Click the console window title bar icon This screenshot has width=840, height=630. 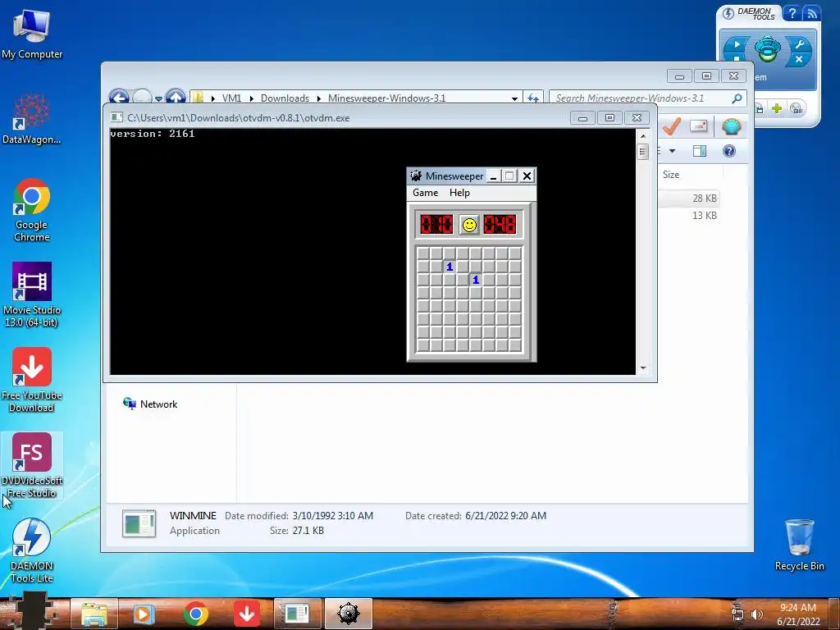tap(116, 117)
